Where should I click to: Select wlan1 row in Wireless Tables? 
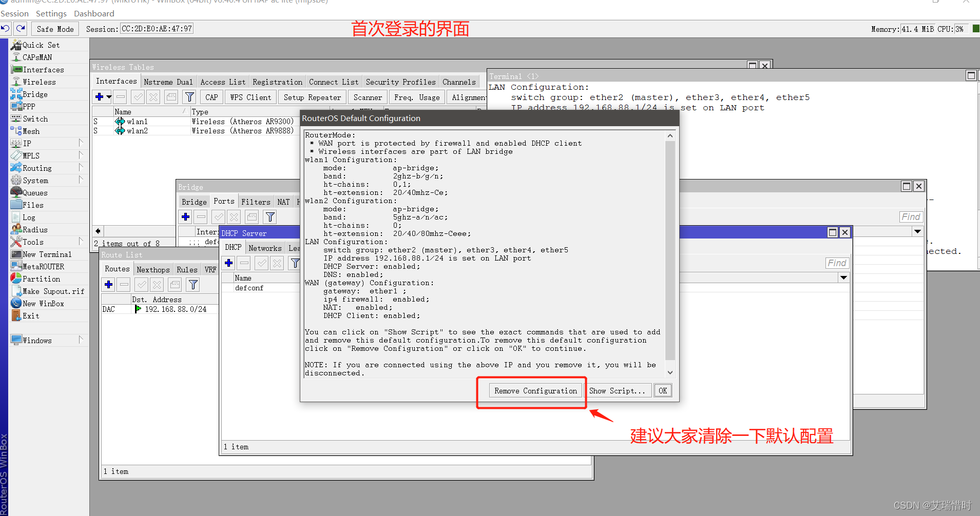[x=194, y=122]
